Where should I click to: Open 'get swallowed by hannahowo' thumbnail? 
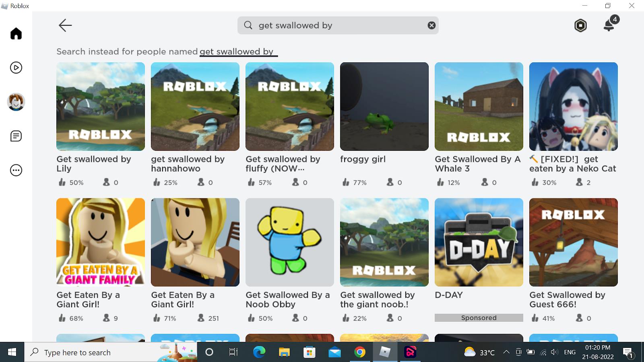pyautogui.click(x=195, y=107)
